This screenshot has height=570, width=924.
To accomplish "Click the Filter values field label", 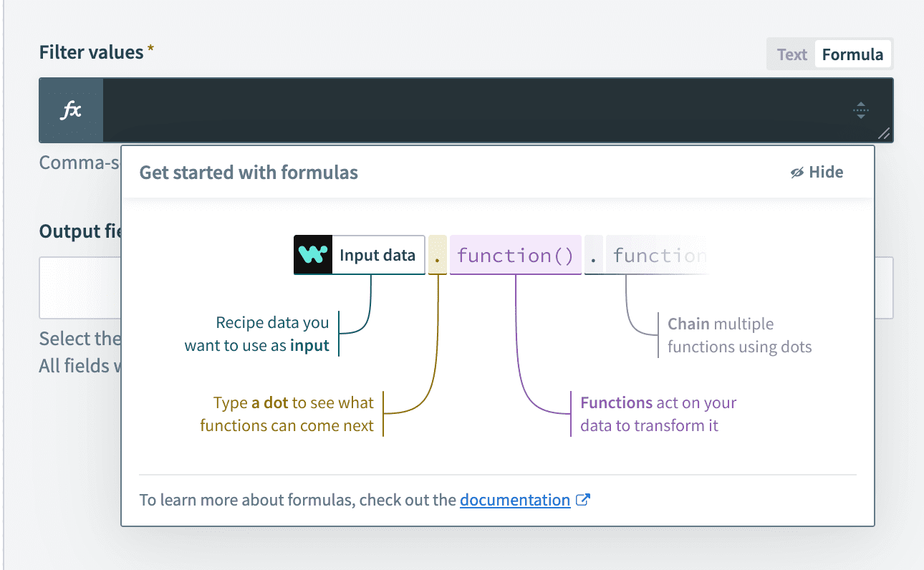I will point(92,52).
